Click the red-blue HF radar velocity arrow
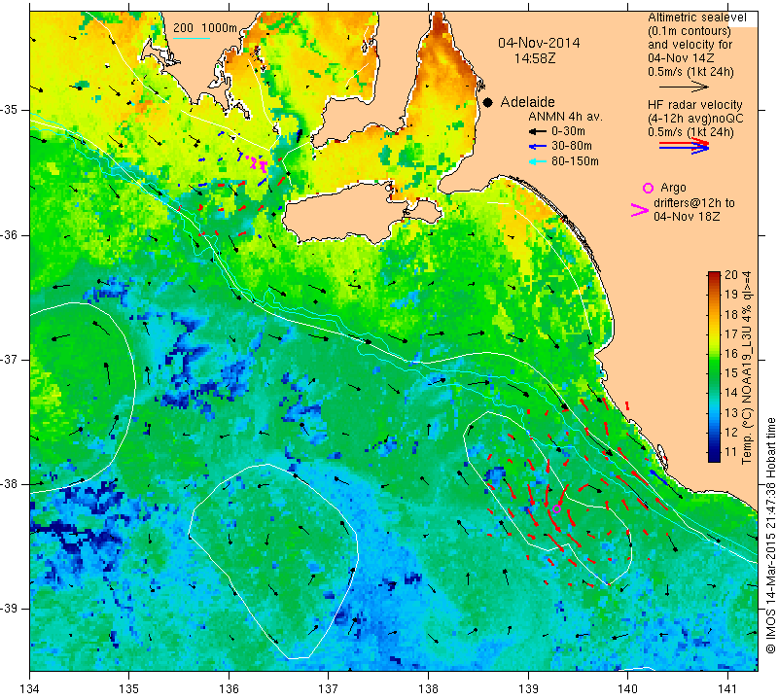This screenshot has height=700, width=778. tap(684, 146)
